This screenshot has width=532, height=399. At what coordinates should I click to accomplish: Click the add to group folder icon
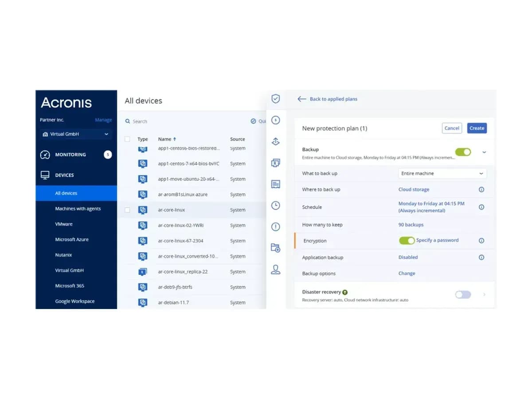276,248
